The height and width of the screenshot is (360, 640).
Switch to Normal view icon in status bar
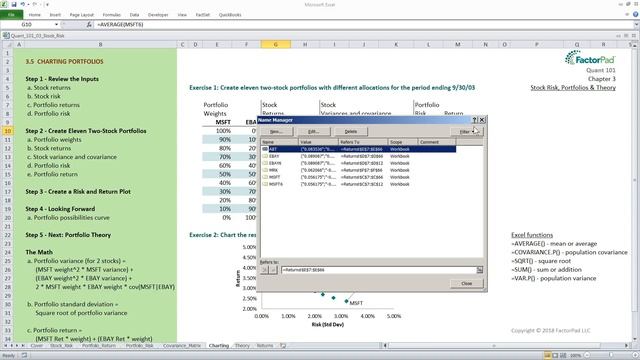[547, 356]
